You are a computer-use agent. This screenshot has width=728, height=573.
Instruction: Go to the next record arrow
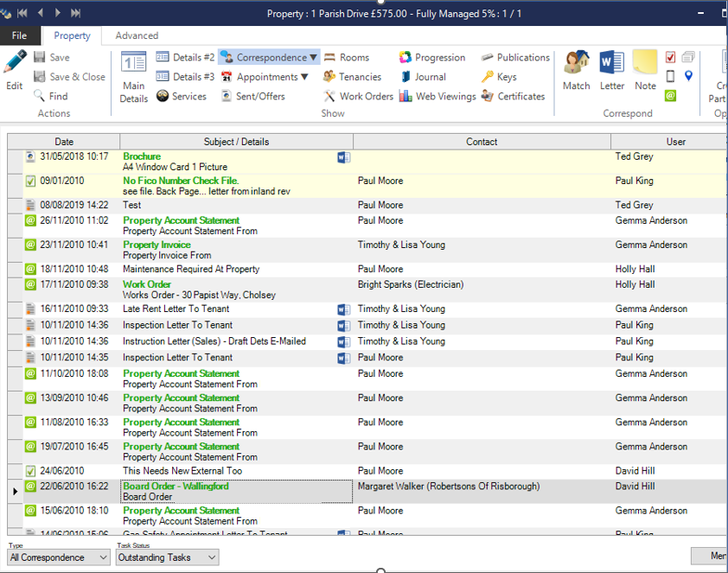(x=58, y=13)
